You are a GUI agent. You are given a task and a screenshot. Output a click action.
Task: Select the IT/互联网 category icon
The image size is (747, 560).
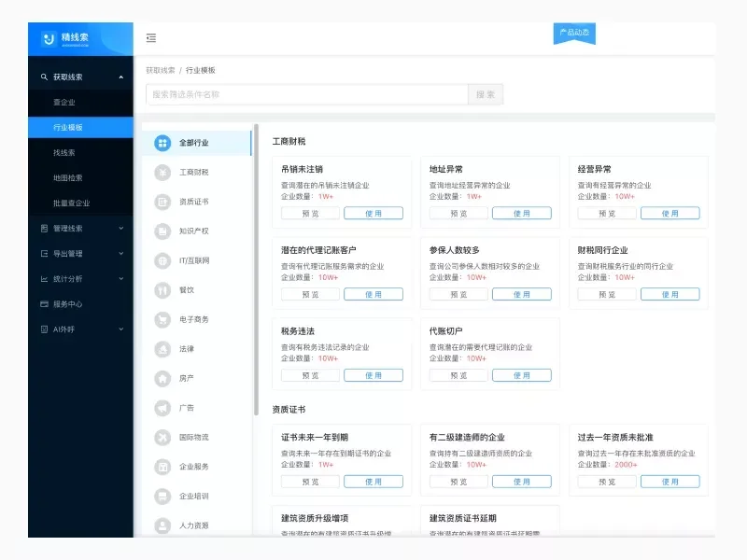pos(162,260)
